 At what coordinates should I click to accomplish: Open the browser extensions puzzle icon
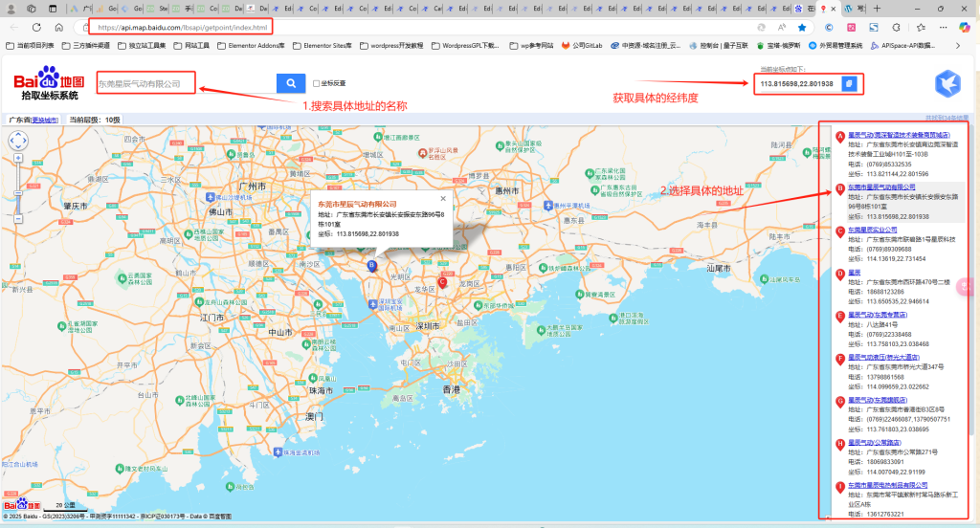pyautogui.click(x=896, y=28)
